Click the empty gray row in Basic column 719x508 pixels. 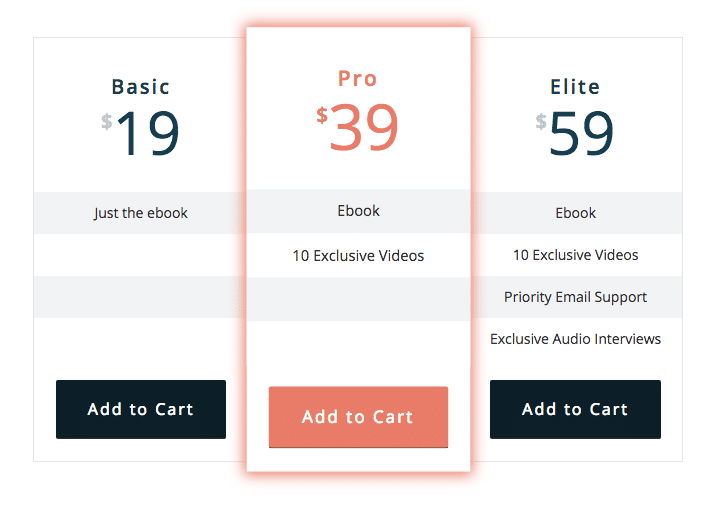point(140,297)
